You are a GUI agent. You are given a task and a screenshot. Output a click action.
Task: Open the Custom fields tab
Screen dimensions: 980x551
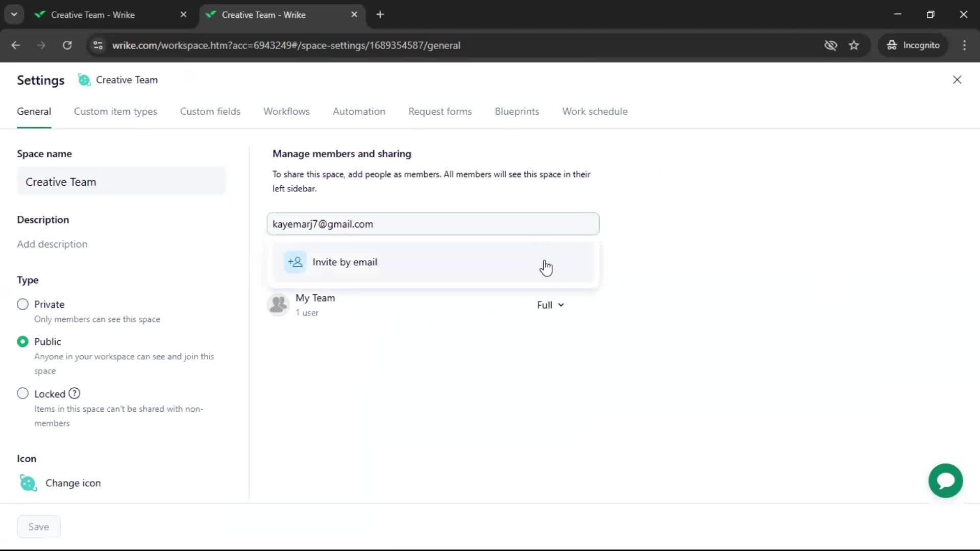[x=210, y=112]
